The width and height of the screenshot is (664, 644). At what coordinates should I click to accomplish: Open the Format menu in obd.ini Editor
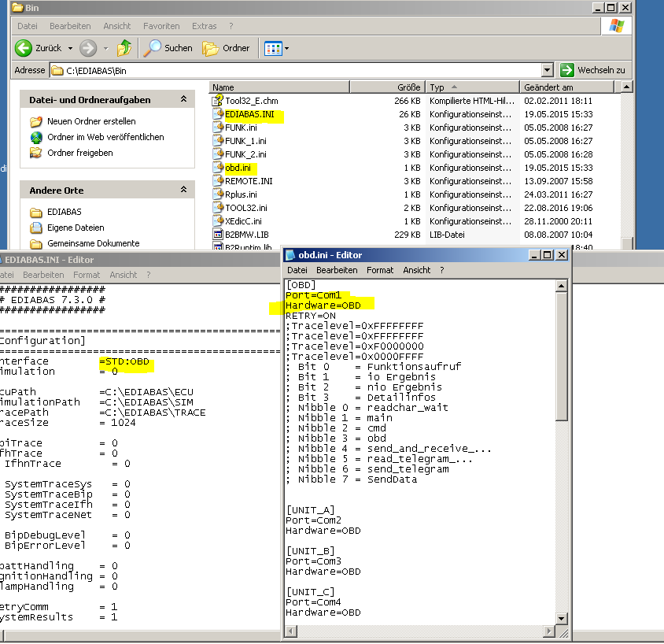(380, 270)
